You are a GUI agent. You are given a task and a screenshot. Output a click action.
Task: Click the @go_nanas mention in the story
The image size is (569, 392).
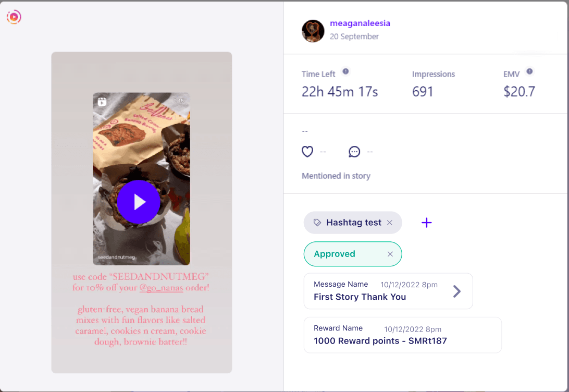pos(161,288)
